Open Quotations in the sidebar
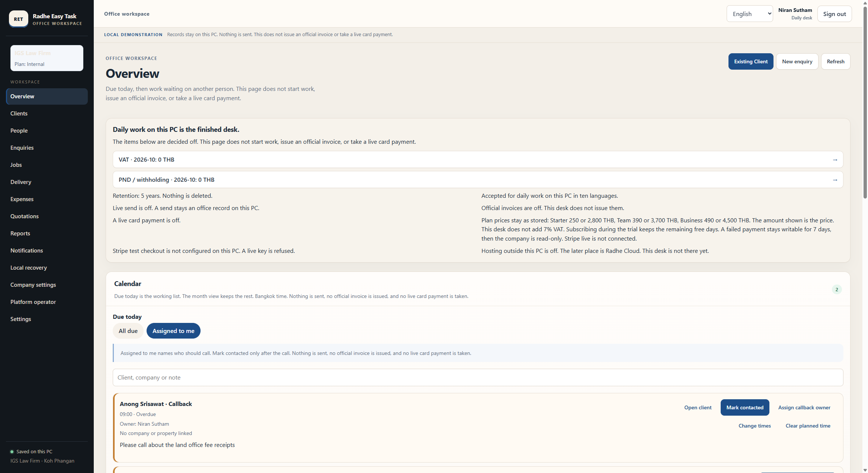868x473 pixels. click(x=47, y=216)
